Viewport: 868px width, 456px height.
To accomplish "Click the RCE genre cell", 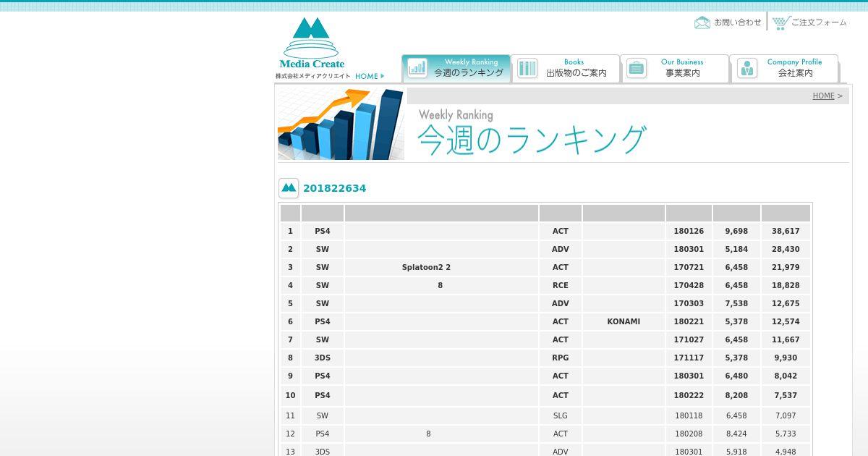I will (561, 285).
